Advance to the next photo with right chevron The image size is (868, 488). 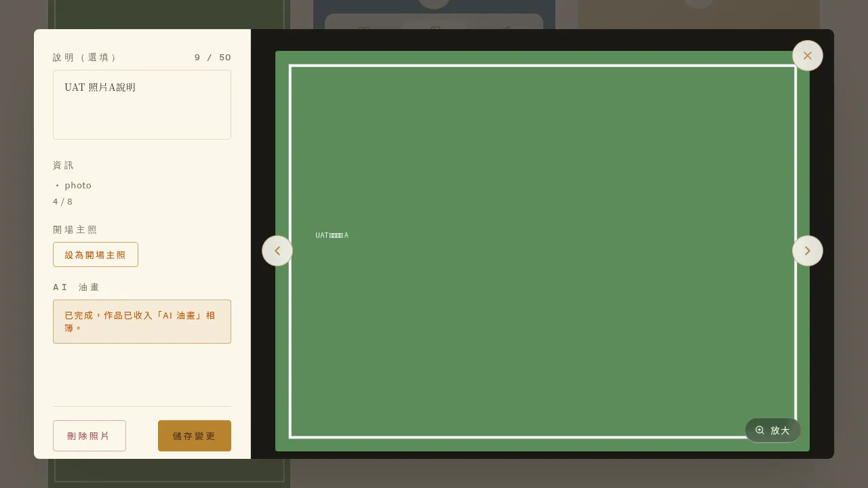807,251
